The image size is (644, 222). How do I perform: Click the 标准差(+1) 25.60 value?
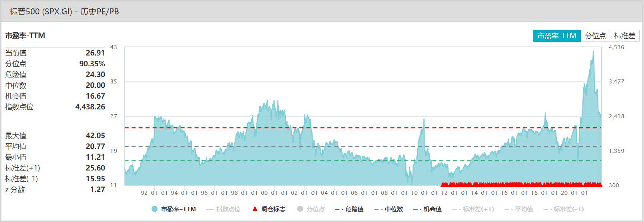[x=95, y=168]
